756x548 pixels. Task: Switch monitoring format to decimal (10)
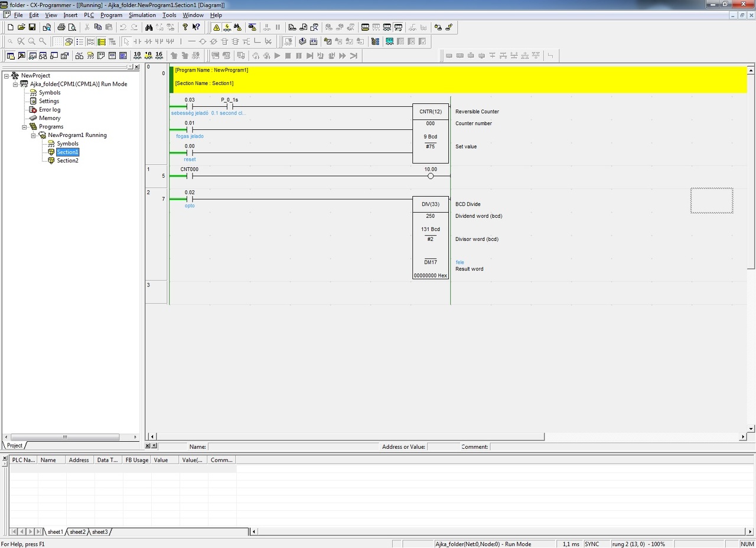coord(137,56)
